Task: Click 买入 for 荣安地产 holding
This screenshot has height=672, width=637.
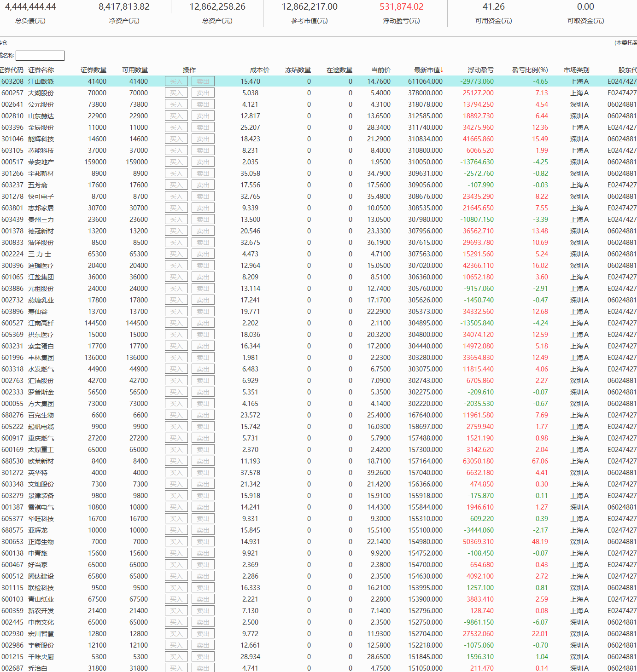Action: [x=176, y=162]
